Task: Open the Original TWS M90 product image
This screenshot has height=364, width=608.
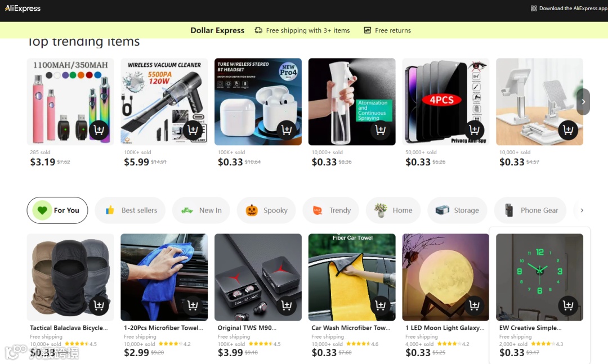Action: [x=258, y=277]
